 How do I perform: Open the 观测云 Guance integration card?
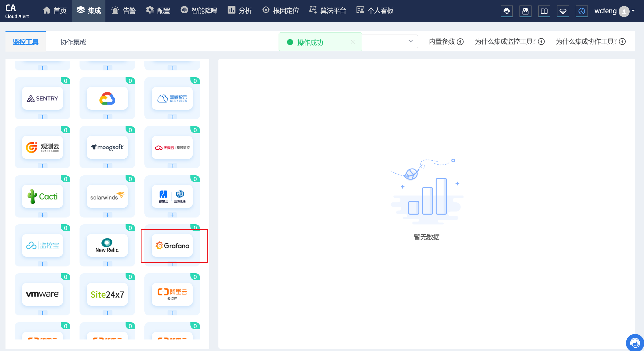tap(42, 147)
